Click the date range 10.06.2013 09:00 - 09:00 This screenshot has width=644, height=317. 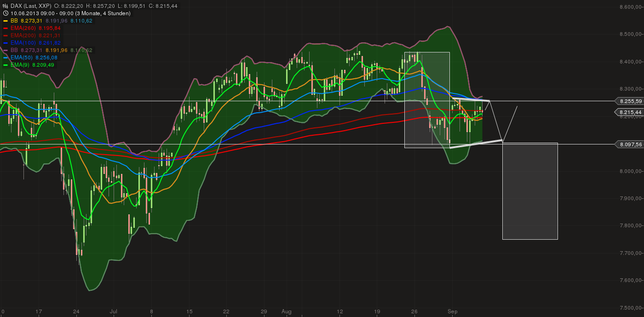(41, 13)
